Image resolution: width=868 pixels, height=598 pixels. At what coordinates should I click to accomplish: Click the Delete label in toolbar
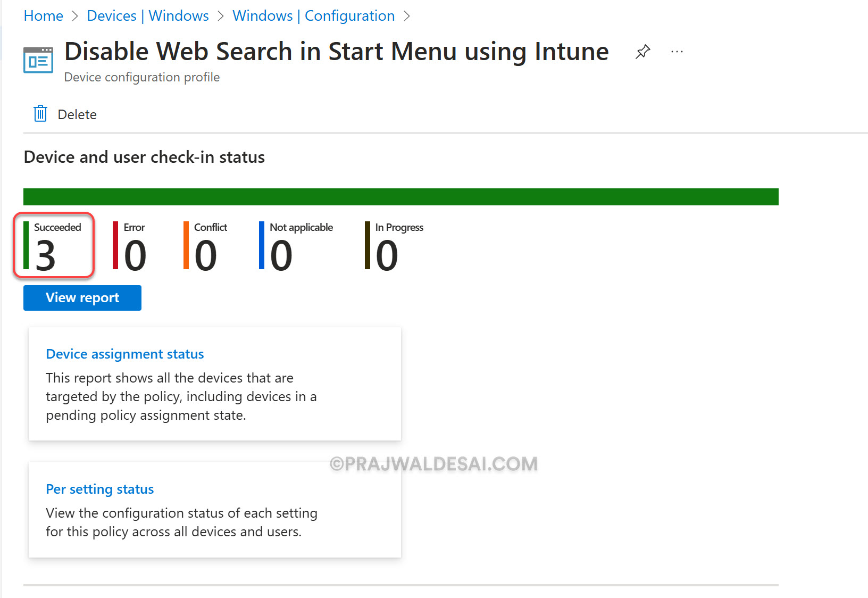click(x=77, y=114)
